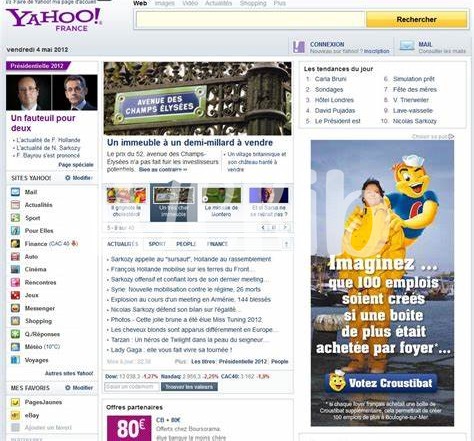Click the Actualités newspaper icon in sidebar
Screen dimensions: 474x441
coord(15,205)
